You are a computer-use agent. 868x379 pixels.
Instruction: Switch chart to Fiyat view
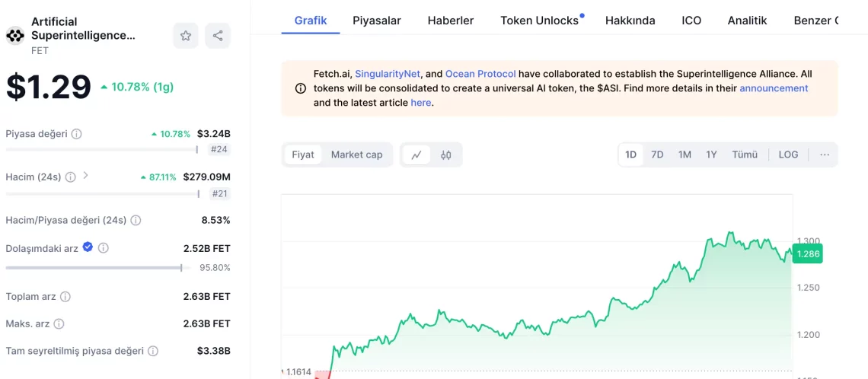[x=303, y=154]
